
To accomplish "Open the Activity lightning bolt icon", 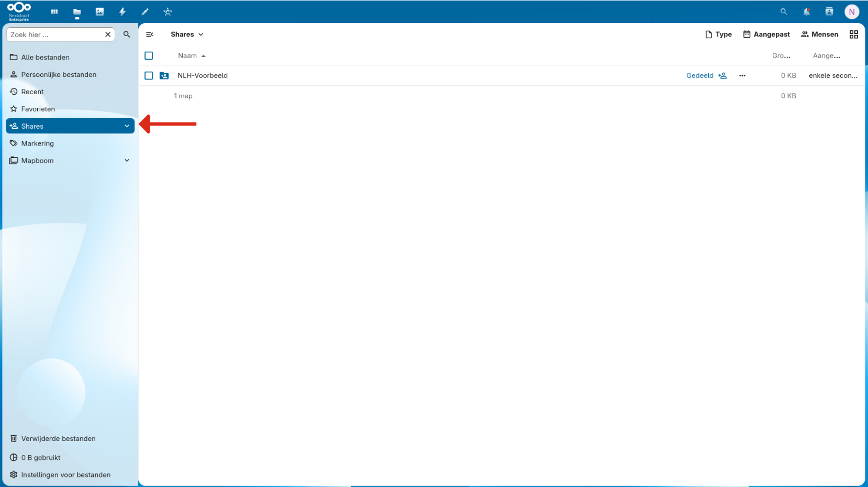I will (x=123, y=12).
